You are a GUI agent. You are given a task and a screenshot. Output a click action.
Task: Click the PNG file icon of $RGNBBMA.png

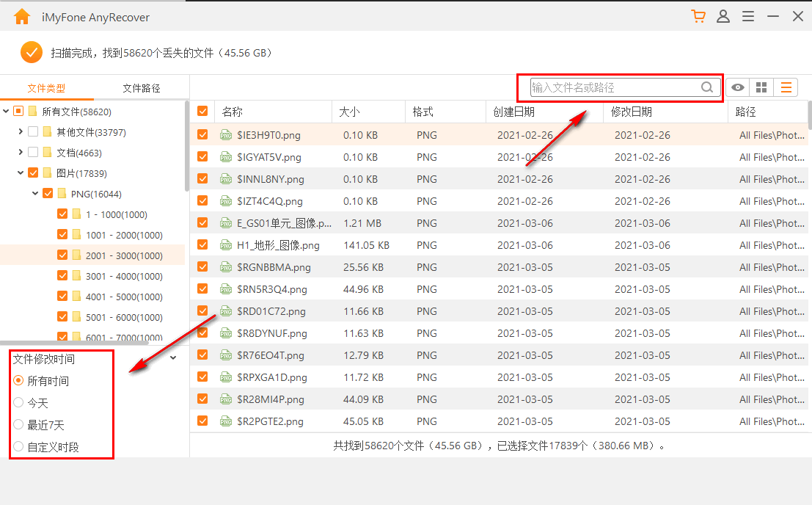click(226, 267)
